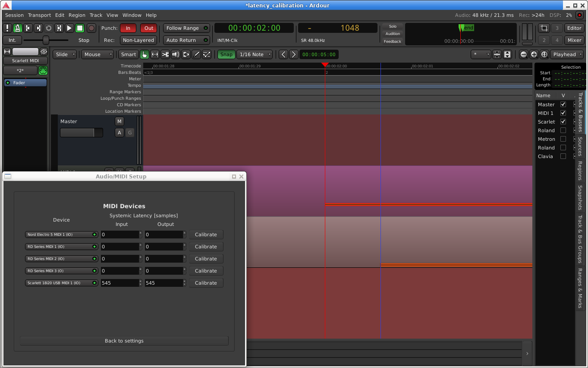This screenshot has height=368, width=588.
Task: Expand the Playhead zoom focus dropdown
Action: (567, 54)
